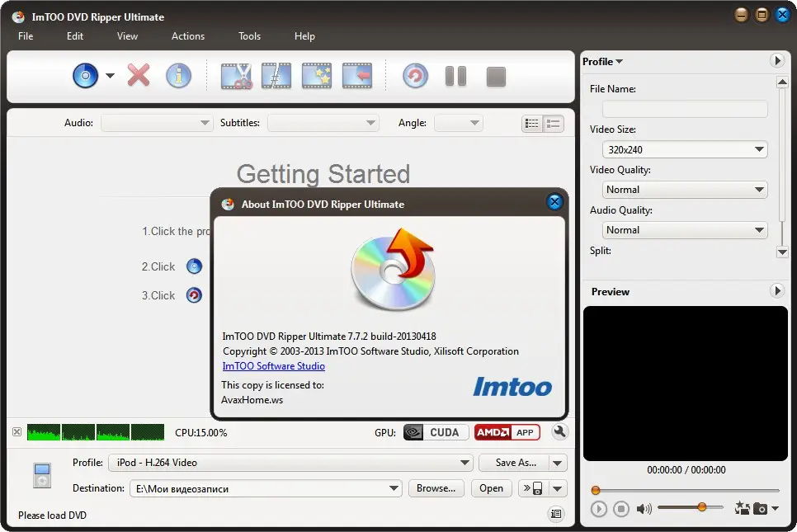Viewport: 797px width, 532px height.
Task: Click the Merge filmstrip with red arrow
Action: 356,76
